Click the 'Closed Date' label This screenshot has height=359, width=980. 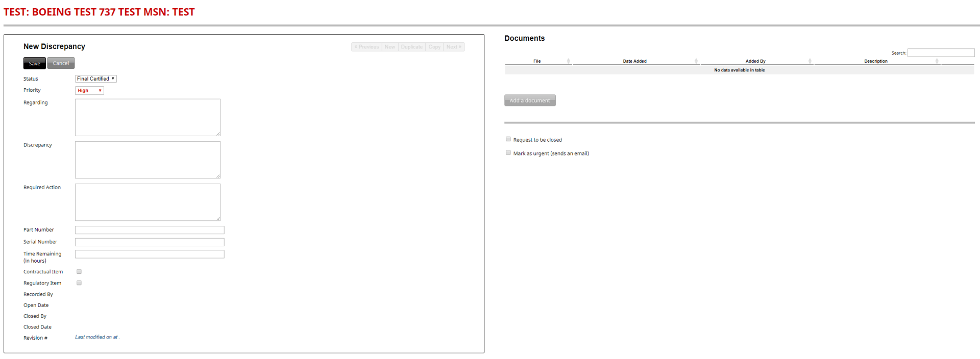(37, 327)
